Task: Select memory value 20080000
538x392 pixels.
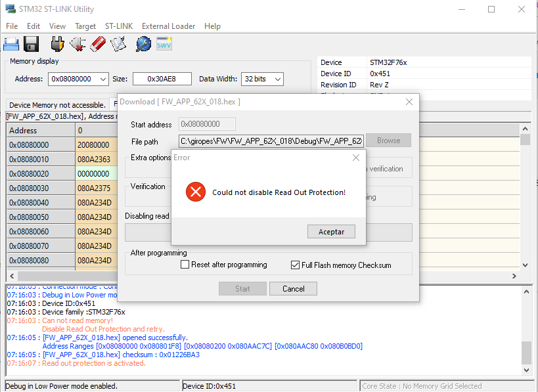Action: click(97, 145)
